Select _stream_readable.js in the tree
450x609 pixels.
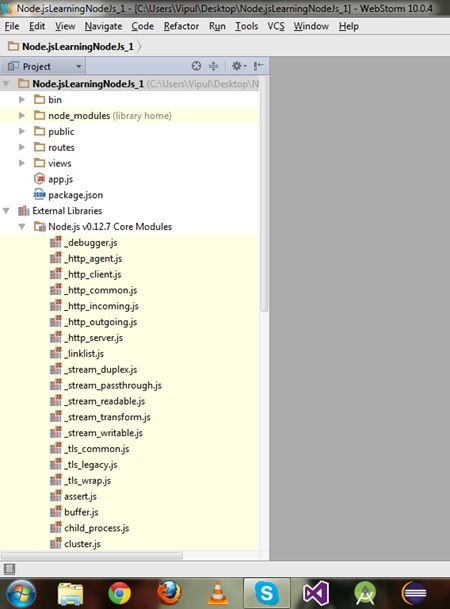pyautogui.click(x=104, y=401)
